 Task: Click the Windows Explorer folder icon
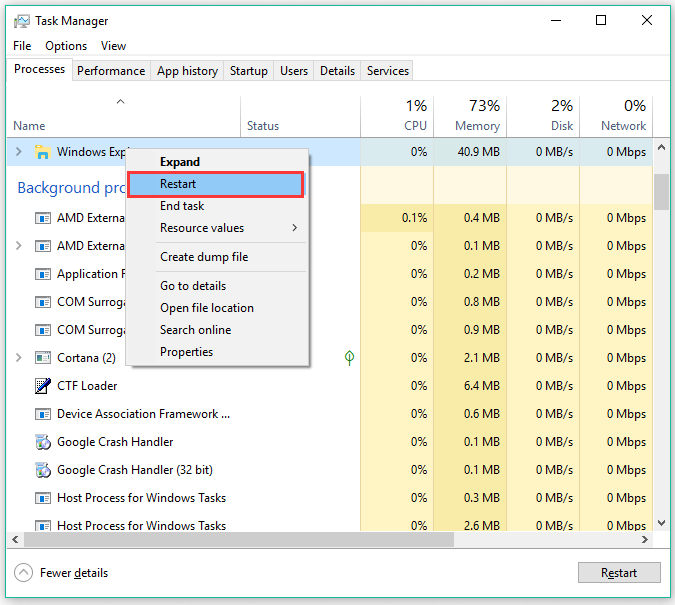click(x=42, y=152)
